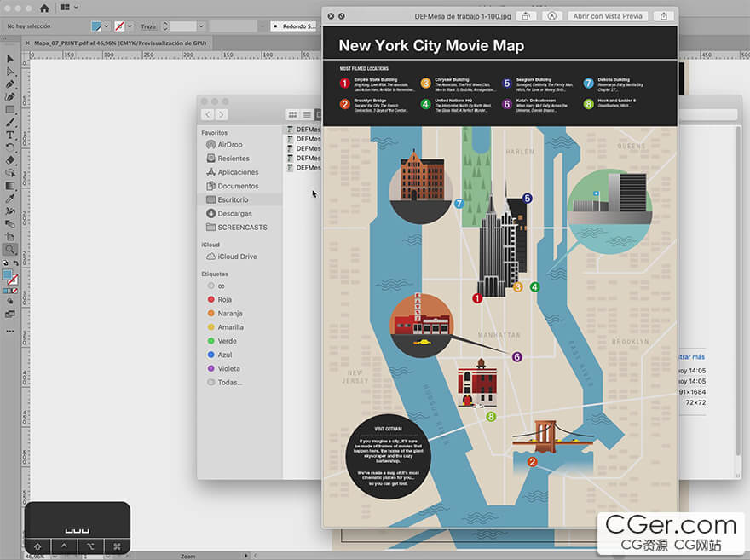This screenshot has width=750, height=560.
Task: Select the Zoom magnifier tool
Action: 10,249
